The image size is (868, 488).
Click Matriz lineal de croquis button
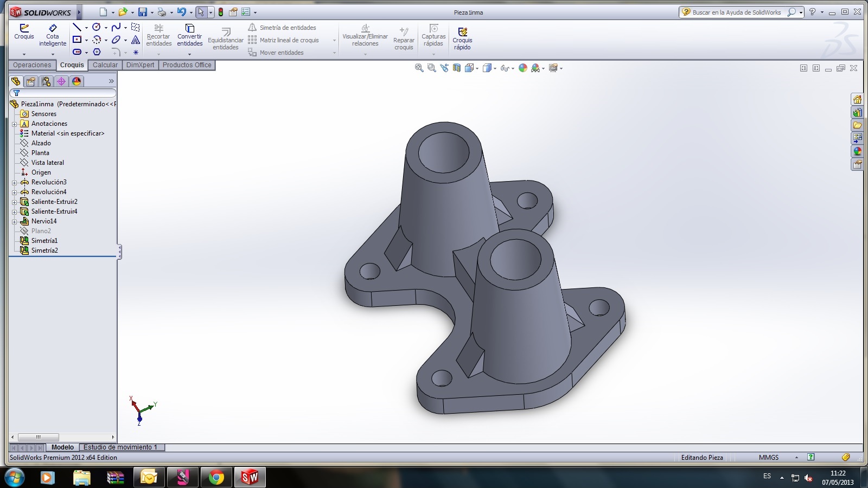coord(284,40)
